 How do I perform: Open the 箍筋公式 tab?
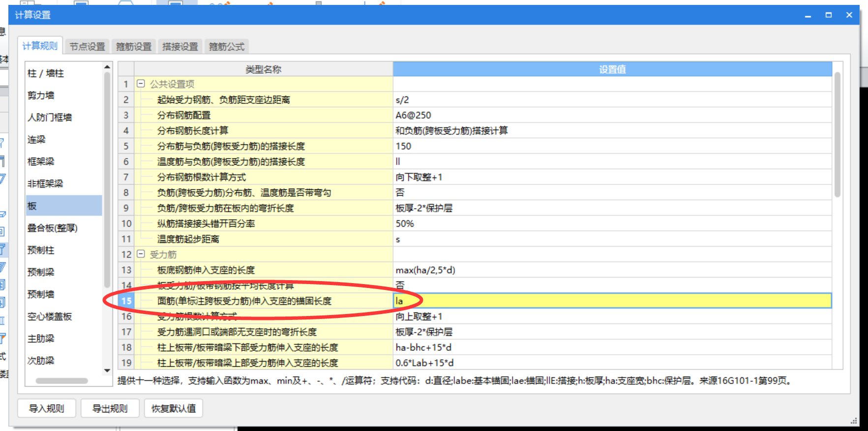(227, 47)
